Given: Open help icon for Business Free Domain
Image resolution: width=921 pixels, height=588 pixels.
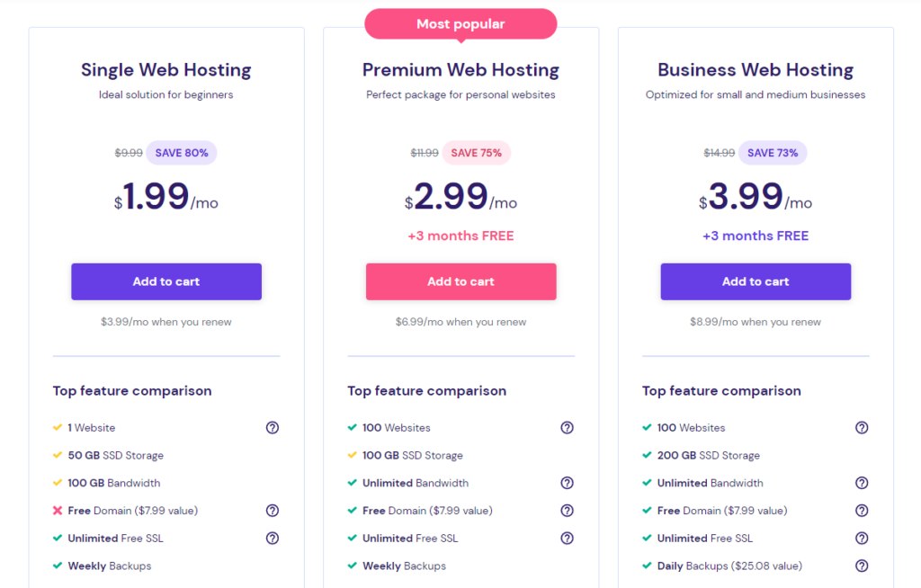Looking at the screenshot, I should [862, 511].
